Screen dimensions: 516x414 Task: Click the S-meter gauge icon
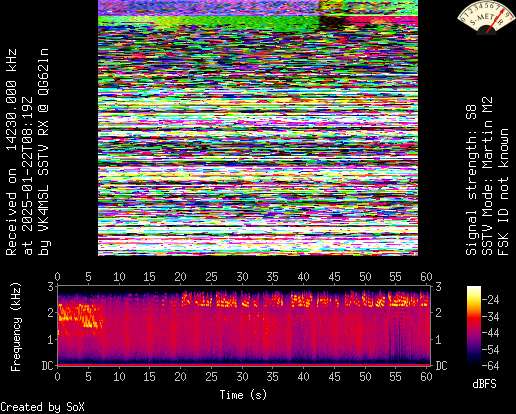(x=485, y=17)
